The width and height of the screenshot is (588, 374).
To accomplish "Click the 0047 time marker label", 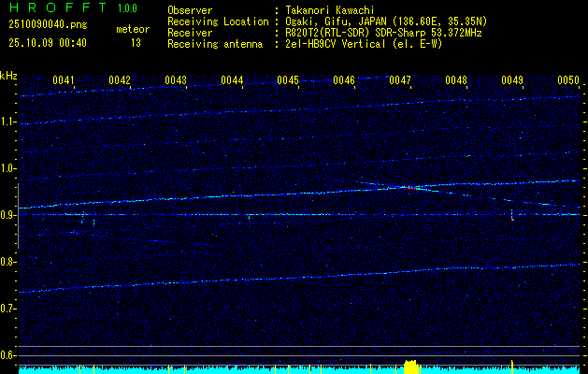I will coord(400,80).
